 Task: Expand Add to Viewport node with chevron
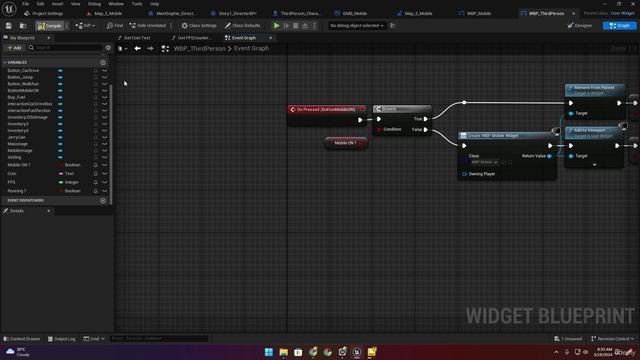click(594, 164)
